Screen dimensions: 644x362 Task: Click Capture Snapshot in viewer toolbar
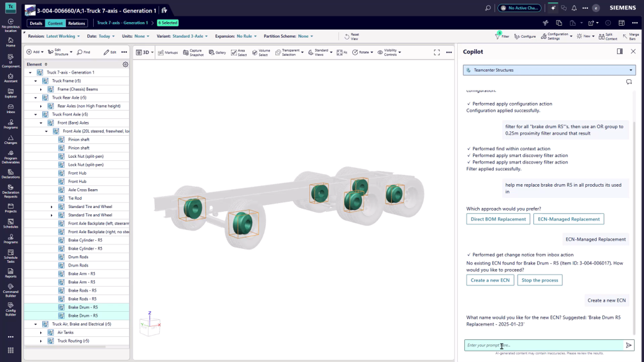click(x=193, y=53)
